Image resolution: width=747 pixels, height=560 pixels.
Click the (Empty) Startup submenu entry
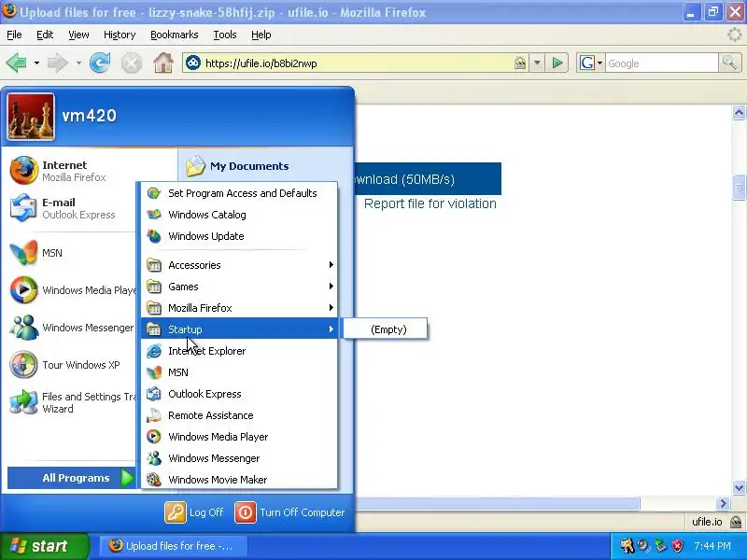coord(385,329)
